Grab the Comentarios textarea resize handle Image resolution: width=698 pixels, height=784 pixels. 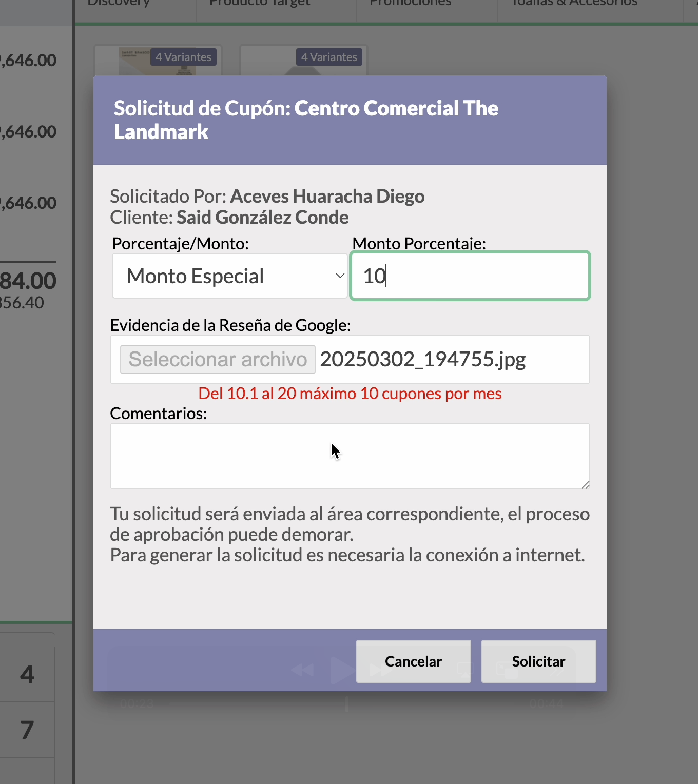coord(585,484)
